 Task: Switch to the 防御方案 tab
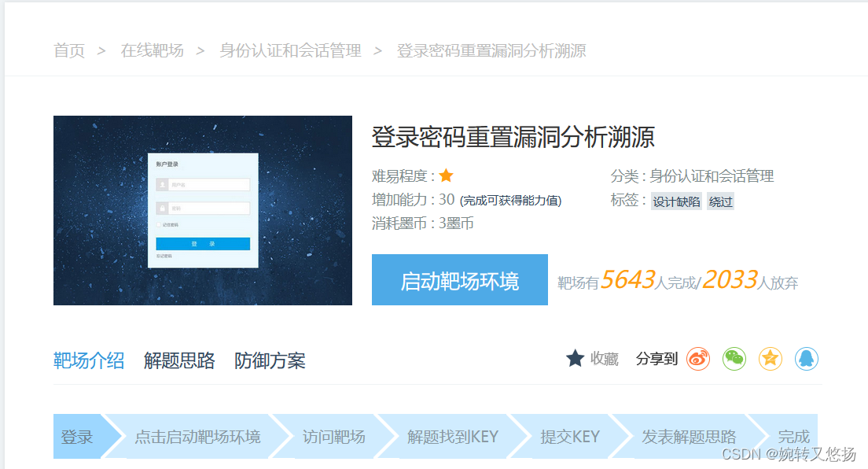[x=270, y=361]
